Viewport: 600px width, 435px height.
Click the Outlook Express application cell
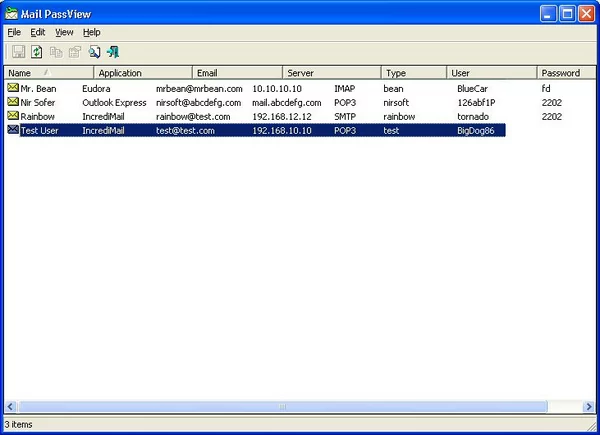pyautogui.click(x=114, y=103)
